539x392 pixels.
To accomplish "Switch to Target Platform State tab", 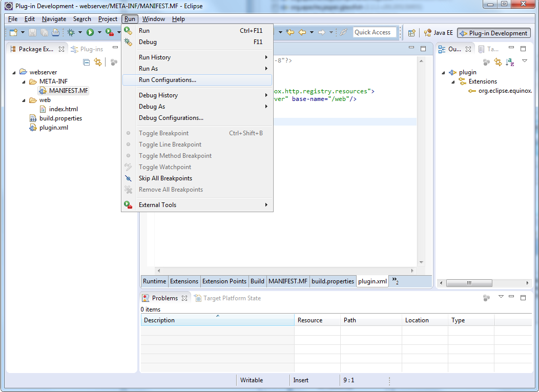I will (x=227, y=298).
